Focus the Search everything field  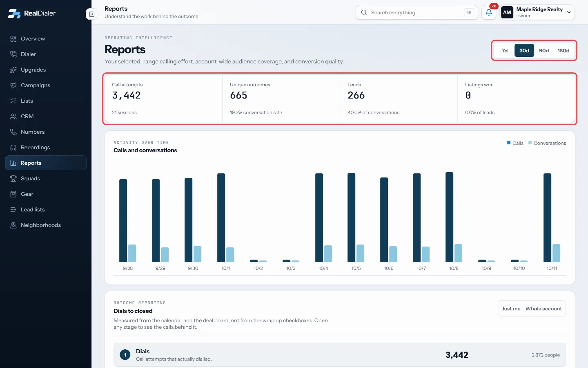(x=416, y=13)
